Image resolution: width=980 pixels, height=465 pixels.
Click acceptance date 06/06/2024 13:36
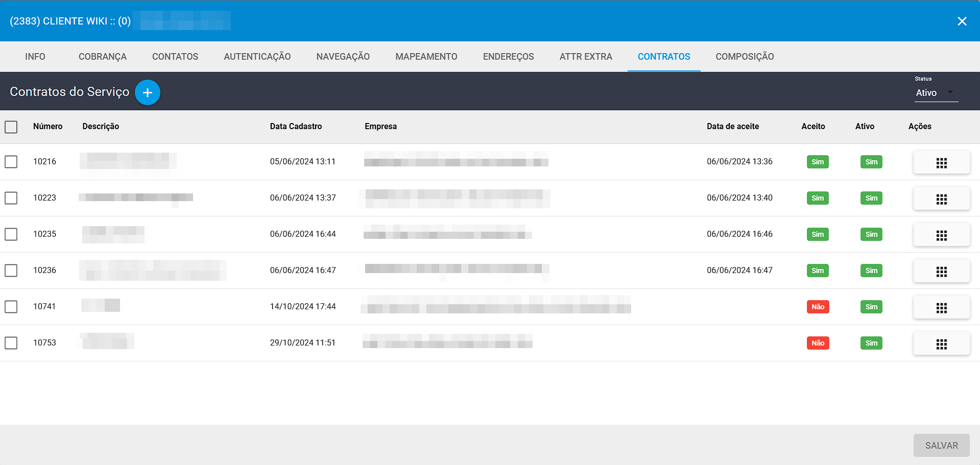click(x=739, y=161)
